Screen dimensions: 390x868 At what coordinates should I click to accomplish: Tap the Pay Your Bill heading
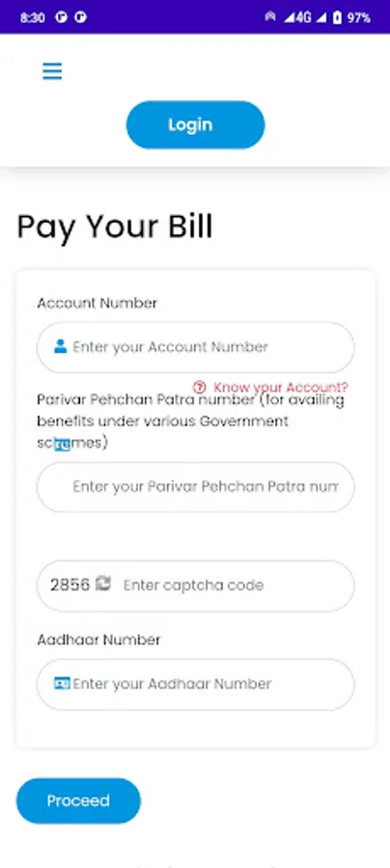tap(115, 227)
